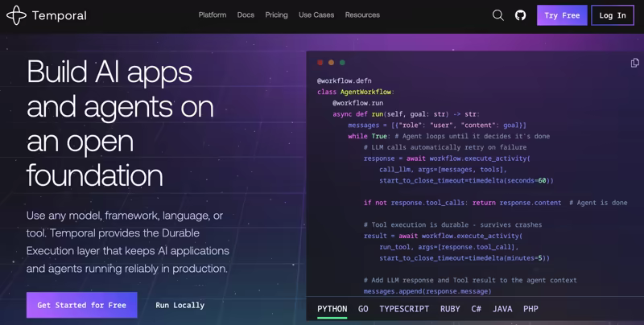Copy the code with the copy icon
The image size is (644, 325).
pyautogui.click(x=634, y=63)
